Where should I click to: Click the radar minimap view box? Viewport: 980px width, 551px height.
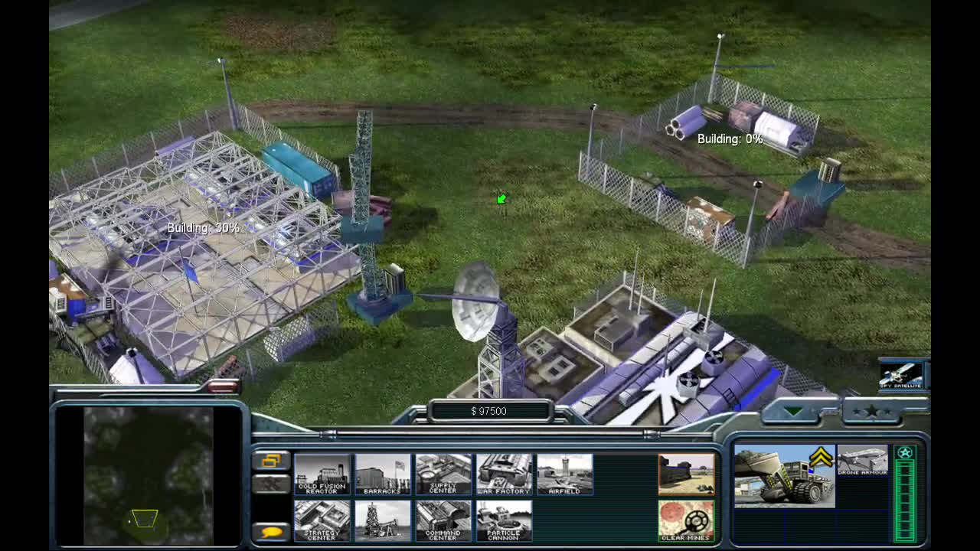click(143, 519)
